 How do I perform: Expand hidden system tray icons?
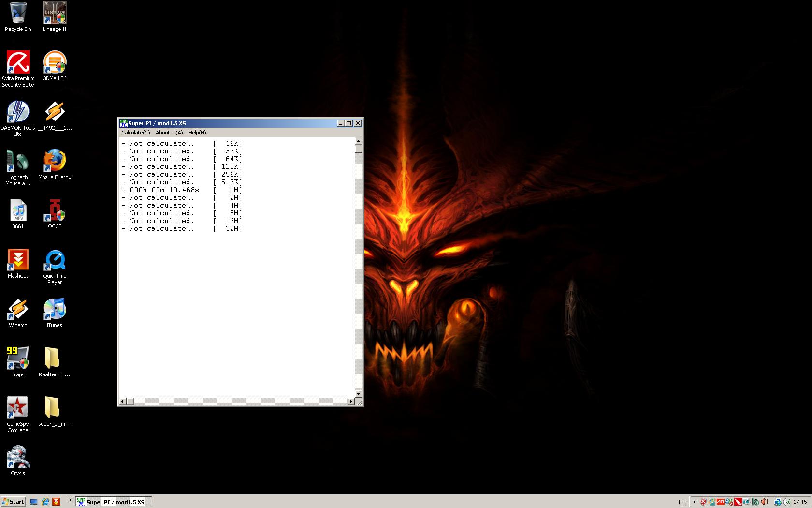[x=695, y=502]
